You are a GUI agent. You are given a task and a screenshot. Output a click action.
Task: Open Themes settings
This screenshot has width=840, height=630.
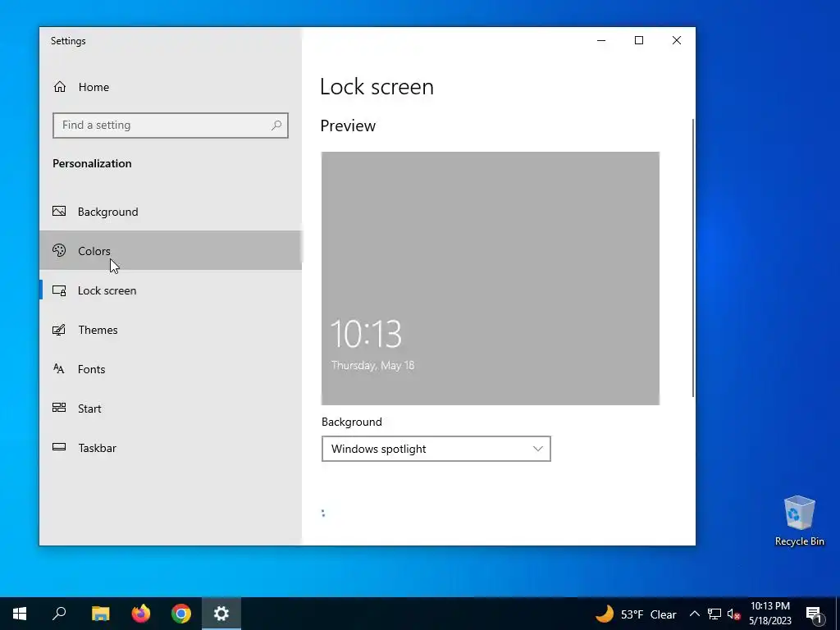(x=171, y=330)
